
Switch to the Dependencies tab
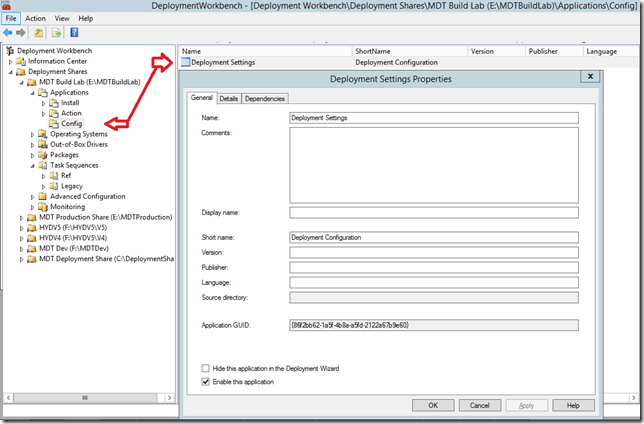265,98
